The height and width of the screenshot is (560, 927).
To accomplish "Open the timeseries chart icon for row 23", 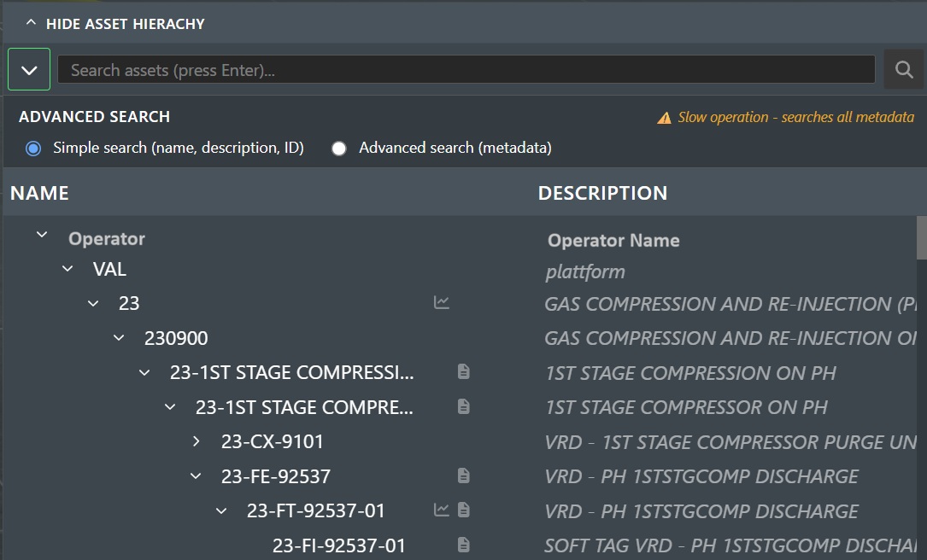I will (441, 302).
